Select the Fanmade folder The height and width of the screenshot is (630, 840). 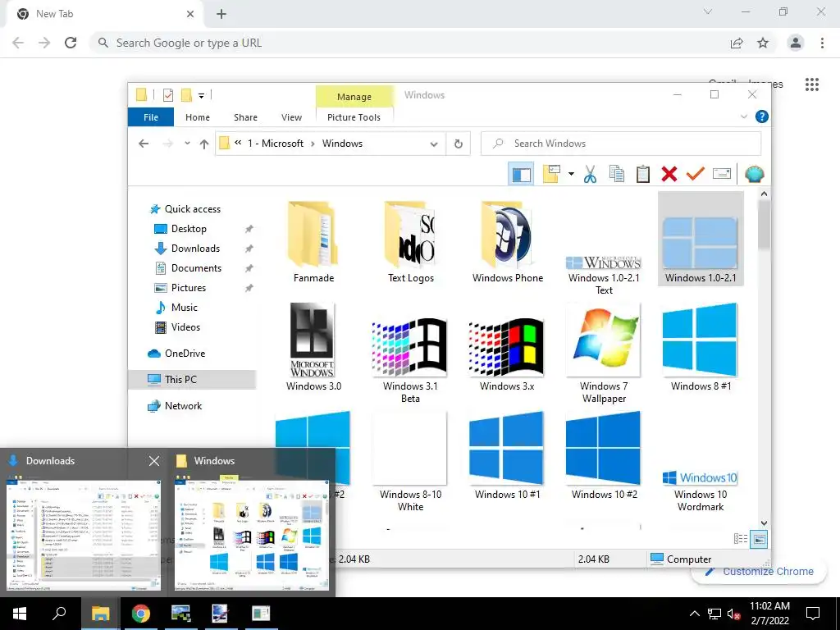[313, 242]
